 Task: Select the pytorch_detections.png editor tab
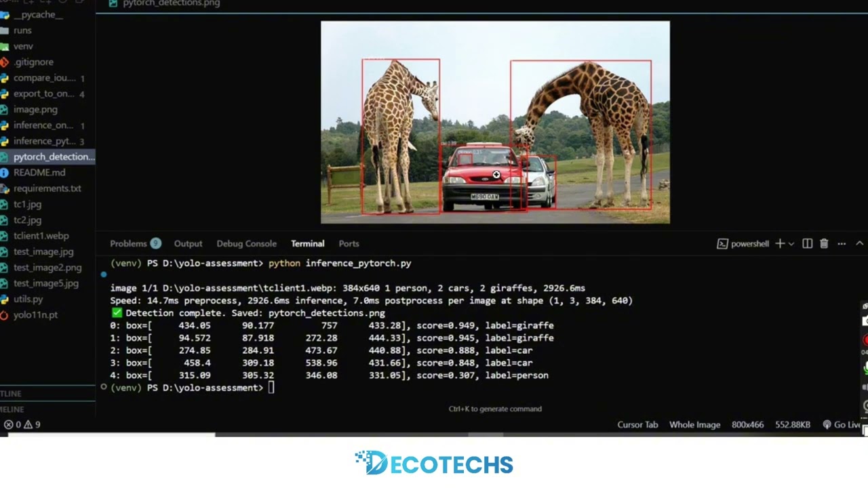click(x=164, y=3)
